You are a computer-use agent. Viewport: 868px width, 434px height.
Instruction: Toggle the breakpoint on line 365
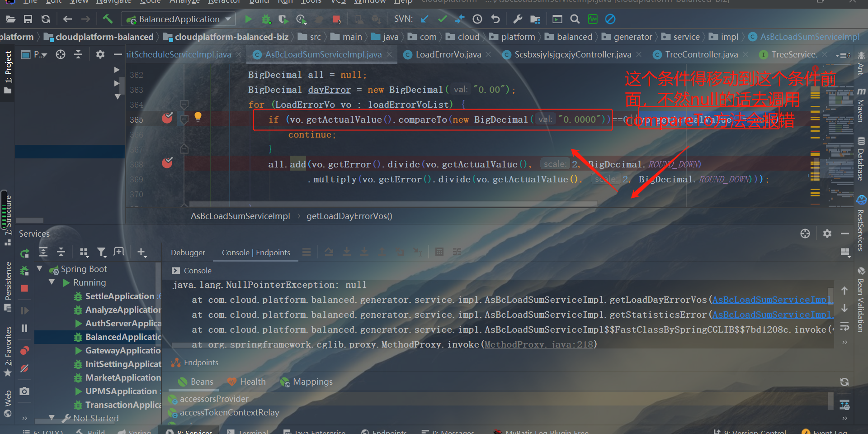point(167,118)
